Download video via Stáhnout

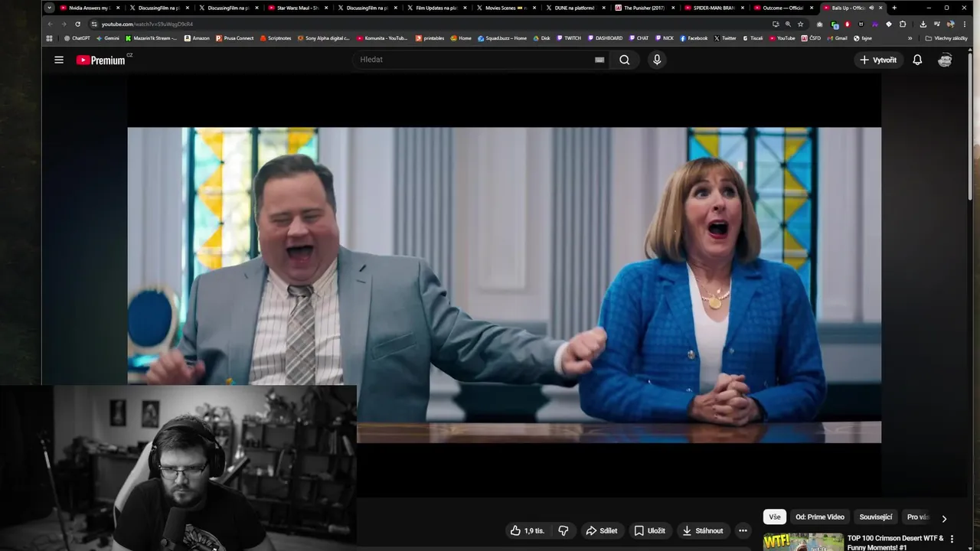pos(703,530)
